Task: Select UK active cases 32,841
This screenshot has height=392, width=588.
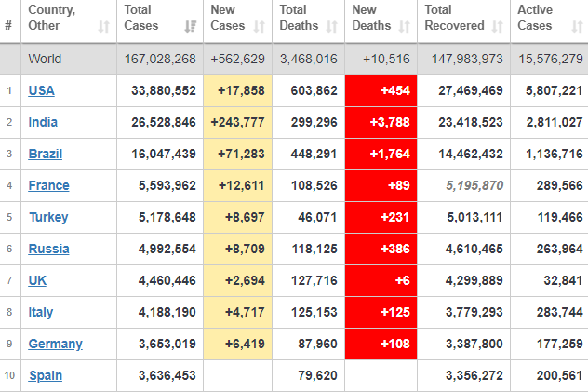Action: click(563, 280)
